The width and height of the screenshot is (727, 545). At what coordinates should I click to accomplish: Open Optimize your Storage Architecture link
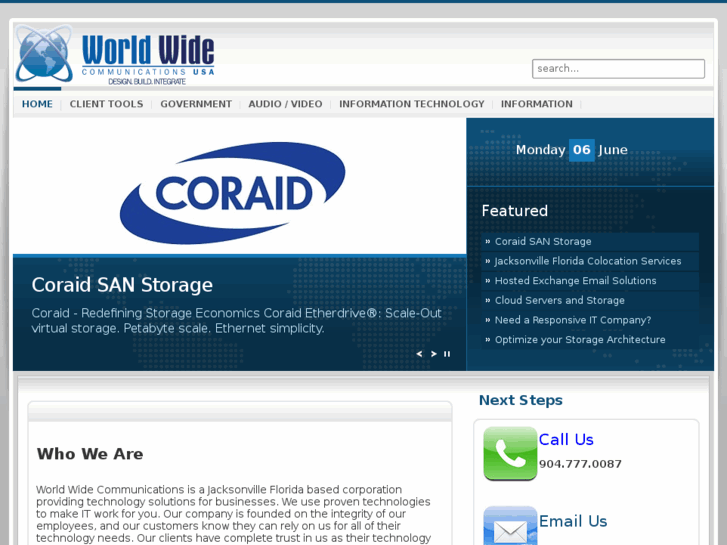click(x=580, y=340)
